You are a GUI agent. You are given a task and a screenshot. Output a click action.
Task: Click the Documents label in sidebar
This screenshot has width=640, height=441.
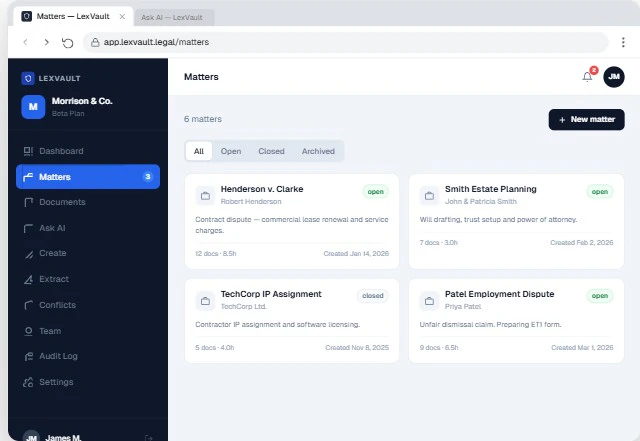click(x=62, y=202)
